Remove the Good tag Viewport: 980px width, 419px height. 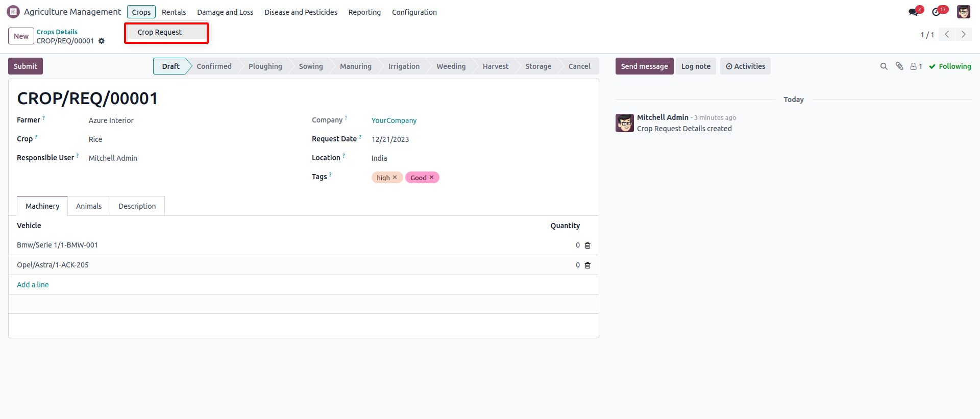431,178
